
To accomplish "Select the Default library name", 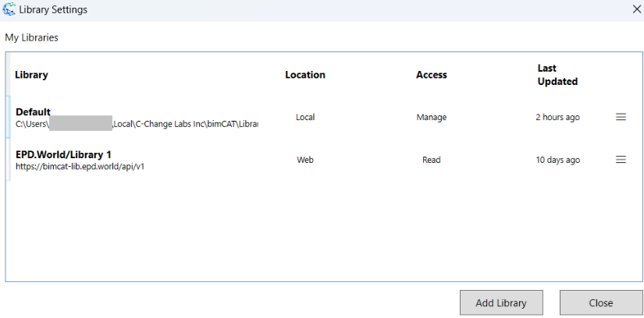I will coord(33,112).
